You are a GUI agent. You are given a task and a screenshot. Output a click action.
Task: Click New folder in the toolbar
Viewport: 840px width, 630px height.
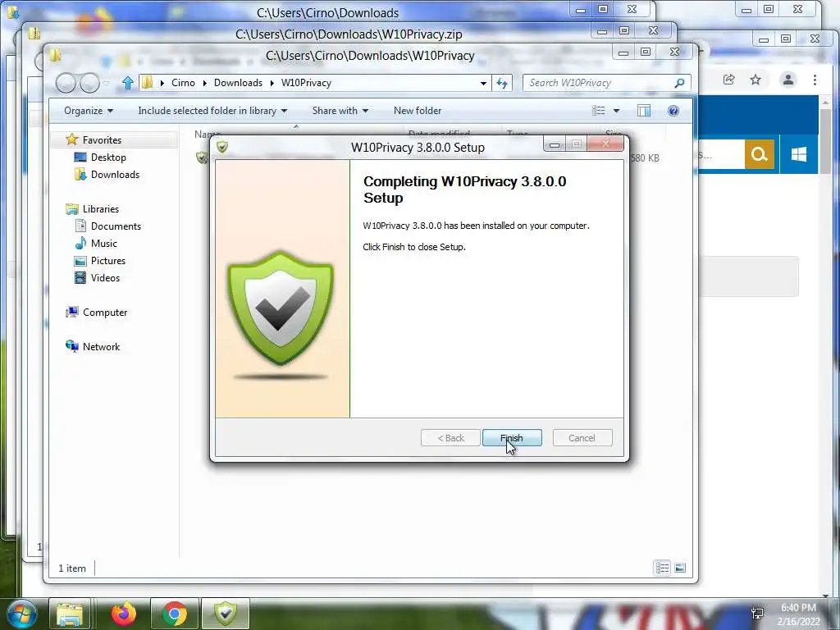tap(418, 111)
